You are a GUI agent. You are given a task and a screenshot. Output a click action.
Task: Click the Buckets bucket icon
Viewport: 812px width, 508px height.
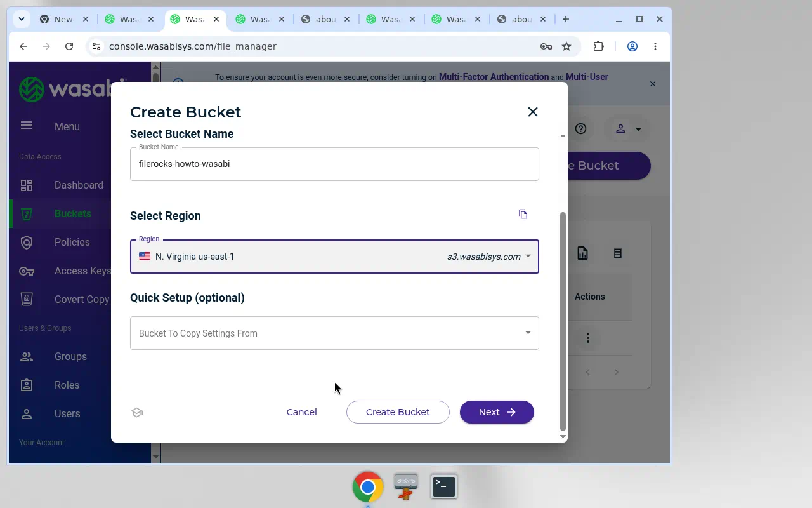(27, 214)
